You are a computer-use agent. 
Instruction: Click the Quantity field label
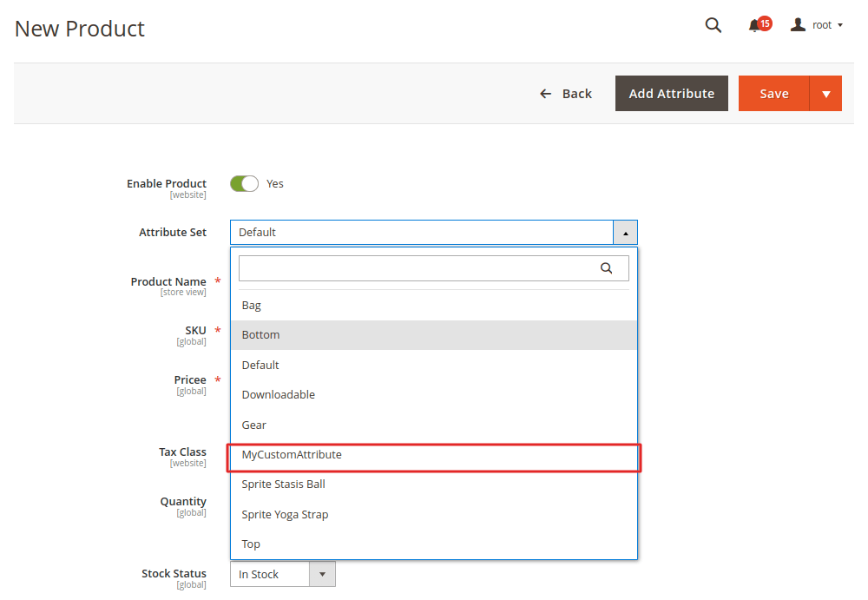pyautogui.click(x=183, y=501)
